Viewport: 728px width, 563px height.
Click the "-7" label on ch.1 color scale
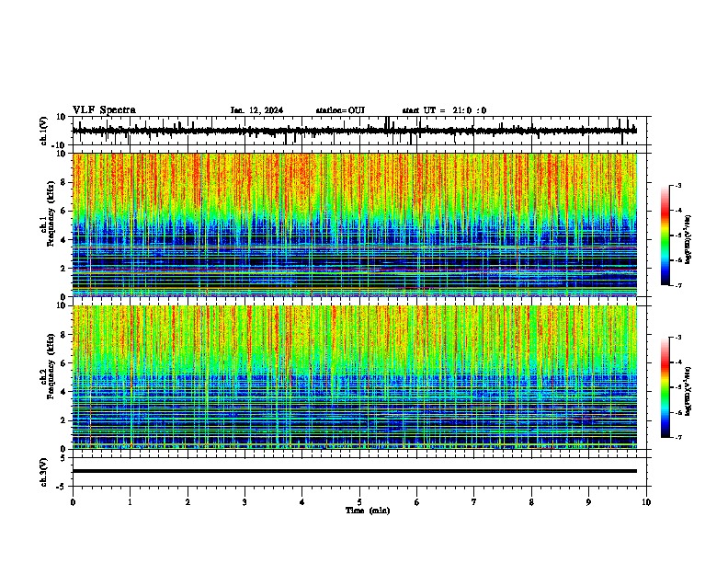(678, 285)
